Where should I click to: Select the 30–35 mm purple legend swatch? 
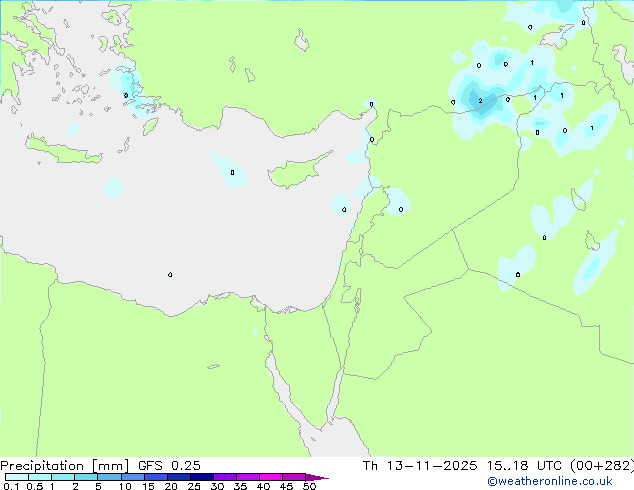click(224, 477)
